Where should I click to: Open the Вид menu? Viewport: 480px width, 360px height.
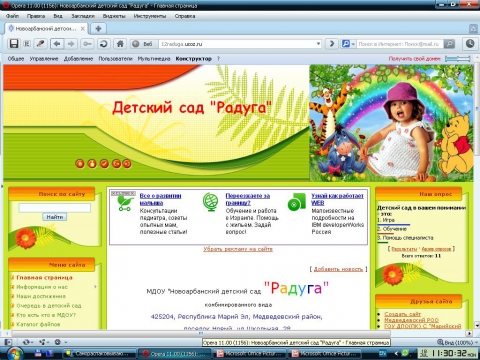pos(58,16)
